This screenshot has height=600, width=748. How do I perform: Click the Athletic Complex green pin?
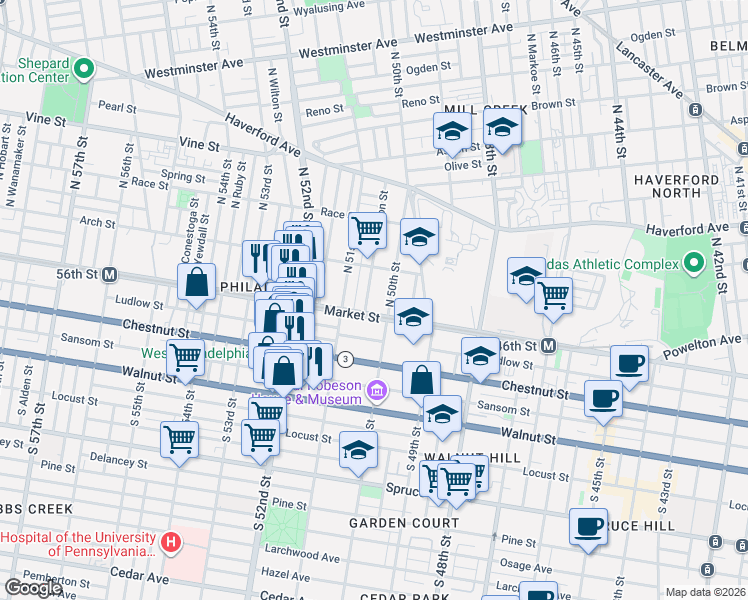pos(694,263)
